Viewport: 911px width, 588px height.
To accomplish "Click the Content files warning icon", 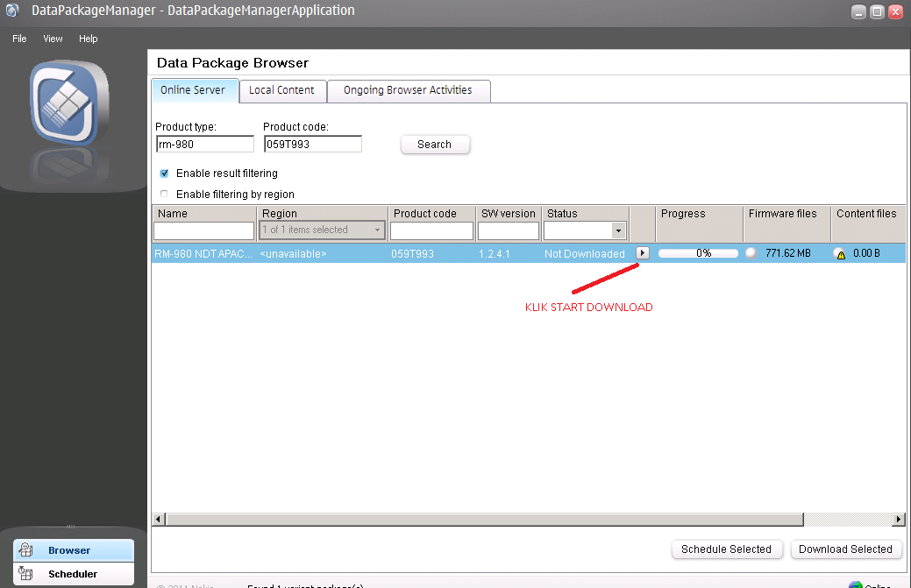I will coord(841,254).
